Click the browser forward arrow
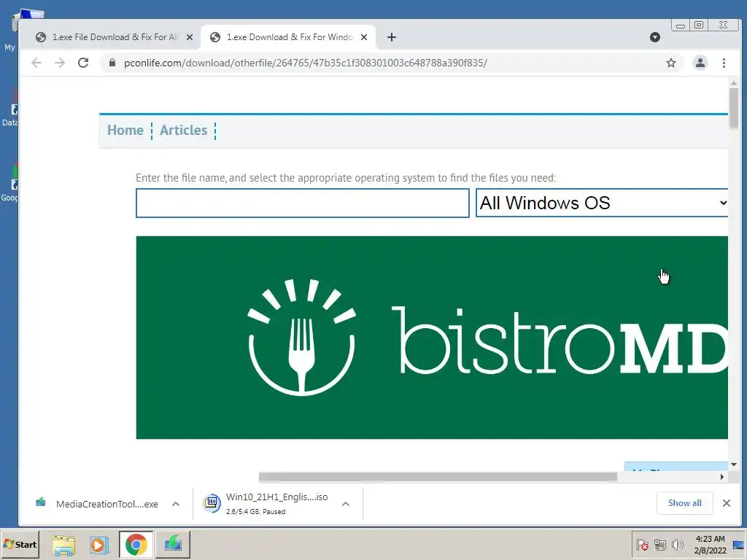This screenshot has height=560, width=747. (60, 63)
